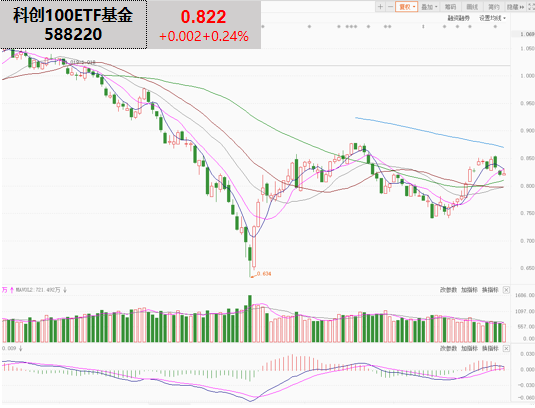The height and width of the screenshot is (408, 535).
Task: Click 换指标 in the volume panel
Action: [490, 290]
